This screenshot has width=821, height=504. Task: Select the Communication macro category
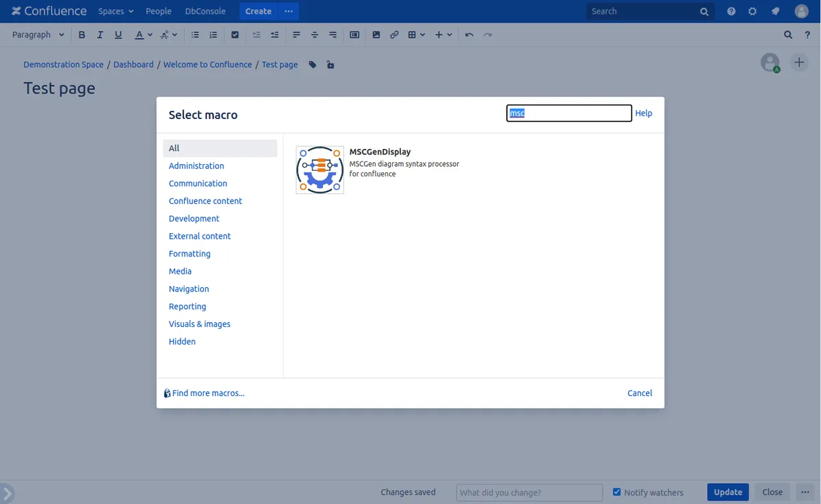tap(198, 183)
